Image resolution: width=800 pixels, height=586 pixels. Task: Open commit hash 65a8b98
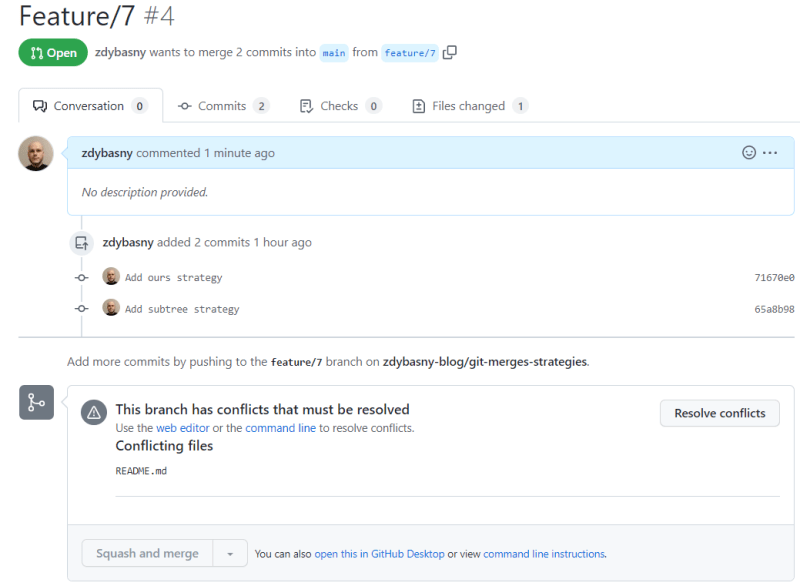[x=774, y=309]
